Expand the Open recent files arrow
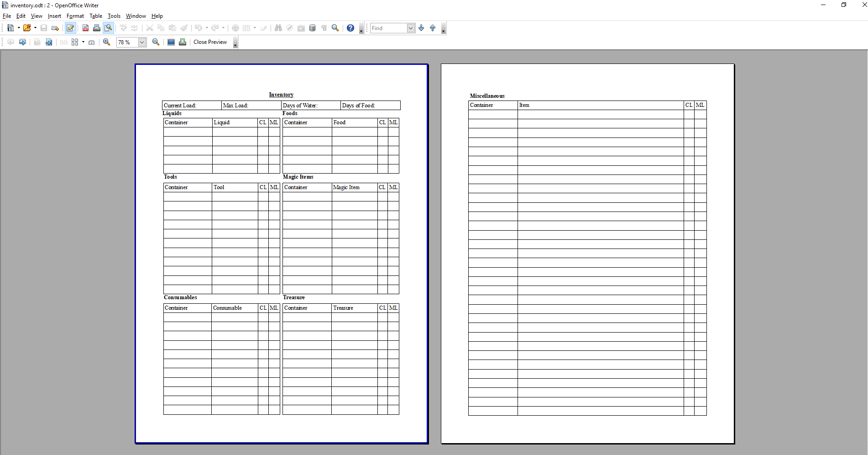This screenshot has width=868, height=455. (x=35, y=28)
